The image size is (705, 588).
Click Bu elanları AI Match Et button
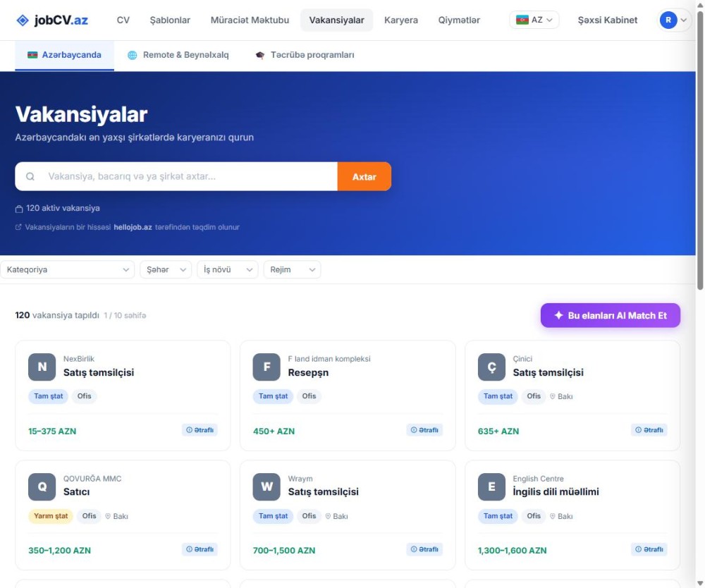(x=610, y=316)
